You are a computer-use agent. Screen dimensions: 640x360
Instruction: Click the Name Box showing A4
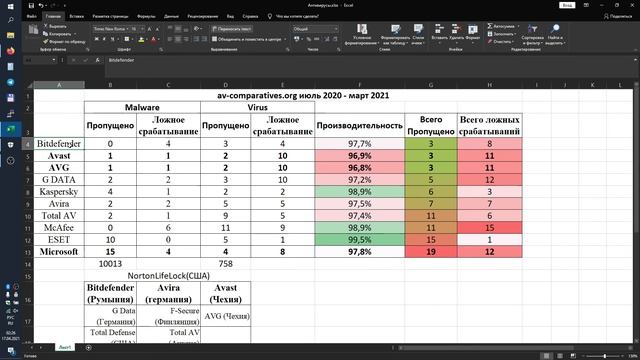(x=39, y=60)
